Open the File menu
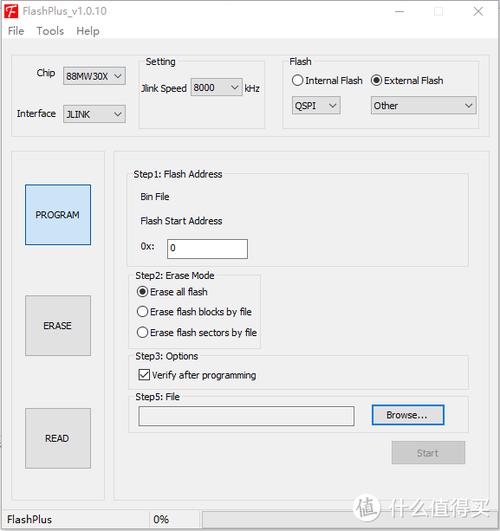This screenshot has width=500, height=531. pyautogui.click(x=16, y=31)
